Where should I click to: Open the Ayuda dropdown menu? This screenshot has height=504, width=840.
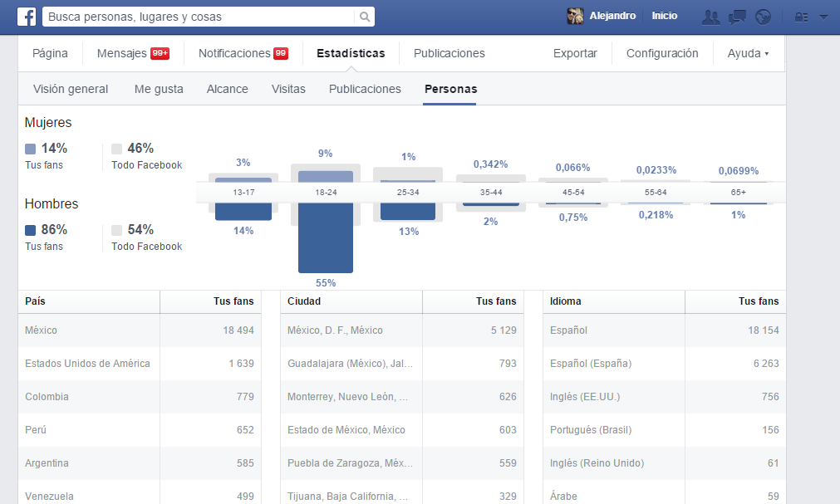coord(748,53)
